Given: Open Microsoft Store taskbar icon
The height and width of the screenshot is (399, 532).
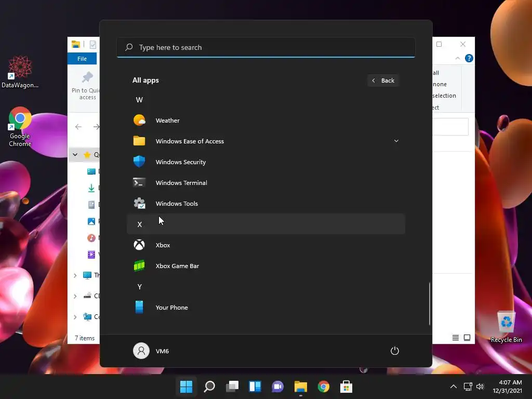Looking at the screenshot, I should [346, 387].
